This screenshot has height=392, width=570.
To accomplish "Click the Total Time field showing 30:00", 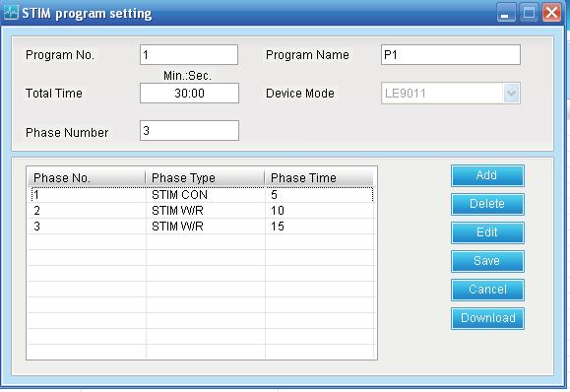I will pos(189,94).
